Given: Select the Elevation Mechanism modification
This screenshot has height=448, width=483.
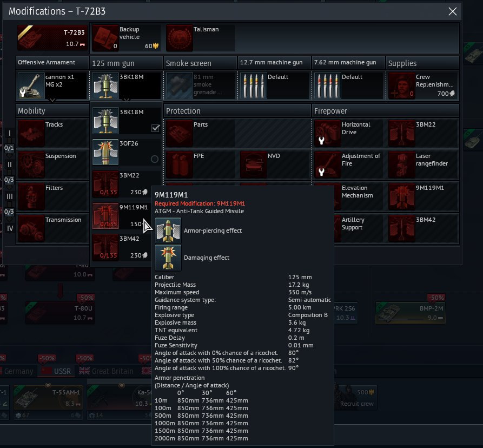Looking at the screenshot, I should coord(359,196).
